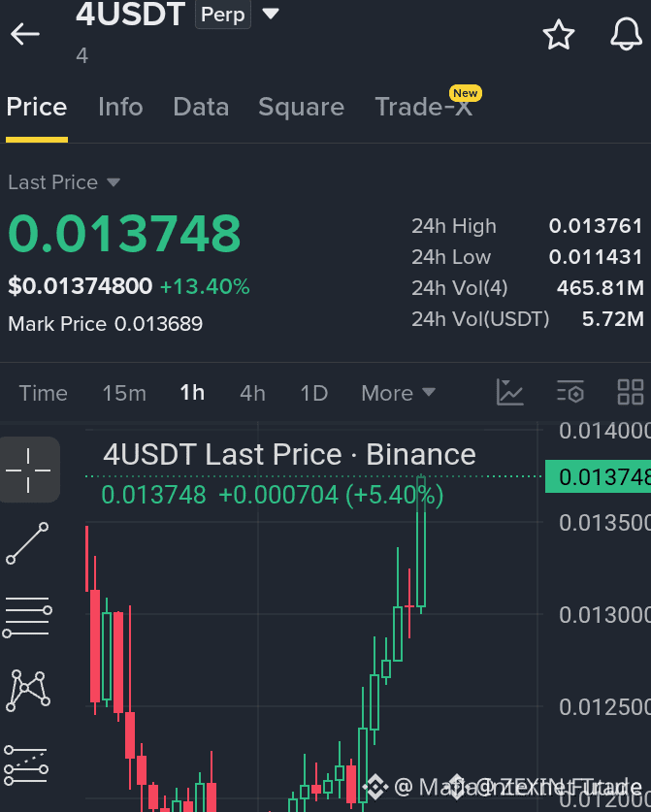Open chart settings icon
The height and width of the screenshot is (812, 651).
coord(570,392)
